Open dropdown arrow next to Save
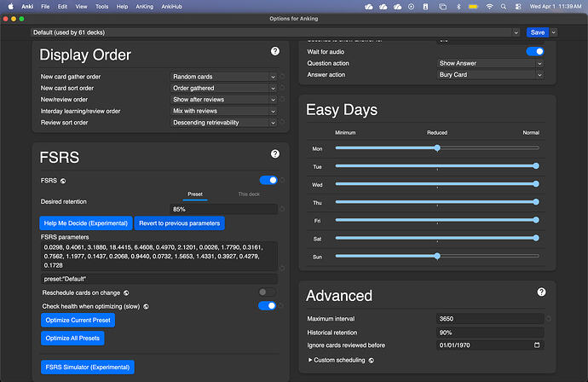The height and width of the screenshot is (382, 588). tap(554, 32)
